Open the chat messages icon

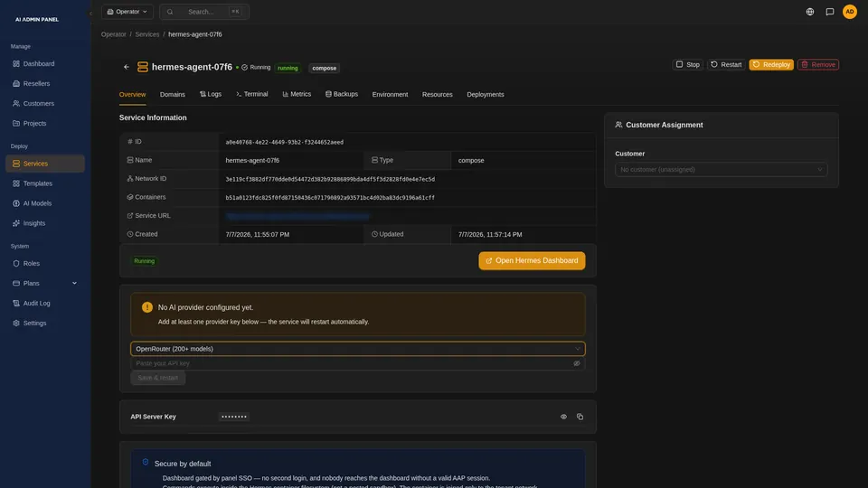click(830, 12)
